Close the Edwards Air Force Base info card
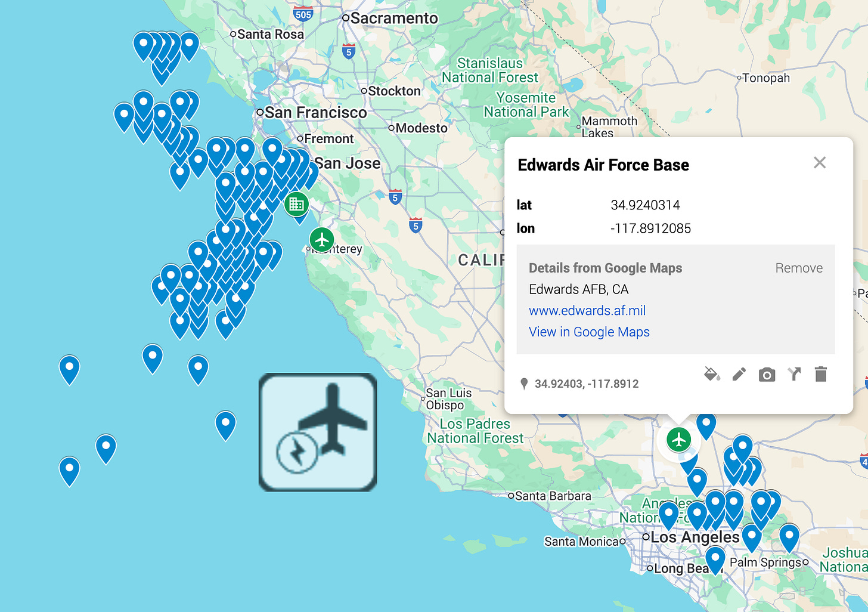The height and width of the screenshot is (612, 868). 820,163
